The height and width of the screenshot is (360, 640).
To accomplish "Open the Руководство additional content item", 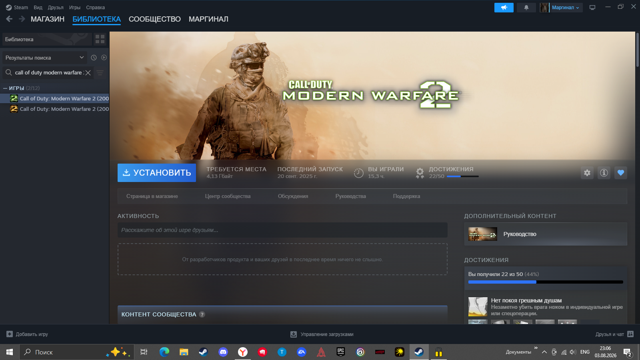I will [545, 234].
